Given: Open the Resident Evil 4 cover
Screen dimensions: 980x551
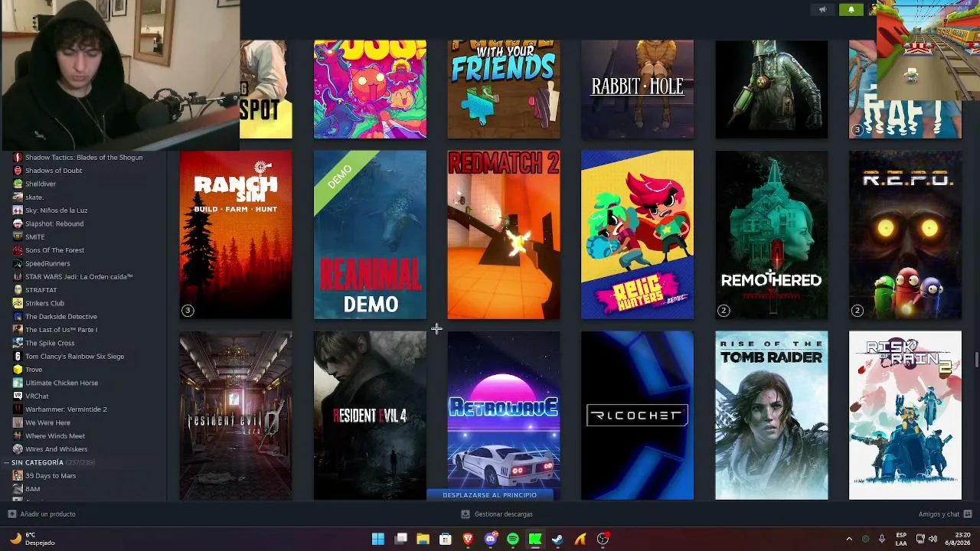Looking at the screenshot, I should click(370, 416).
